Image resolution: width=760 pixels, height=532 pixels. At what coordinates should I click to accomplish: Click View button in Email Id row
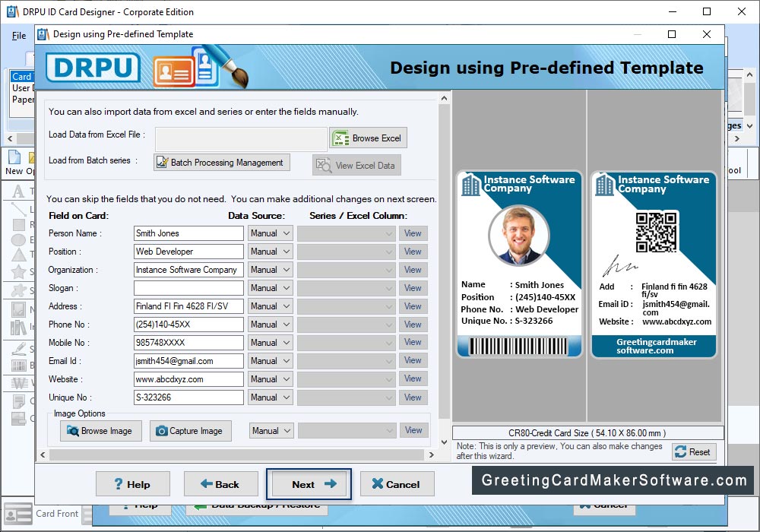[x=413, y=360]
